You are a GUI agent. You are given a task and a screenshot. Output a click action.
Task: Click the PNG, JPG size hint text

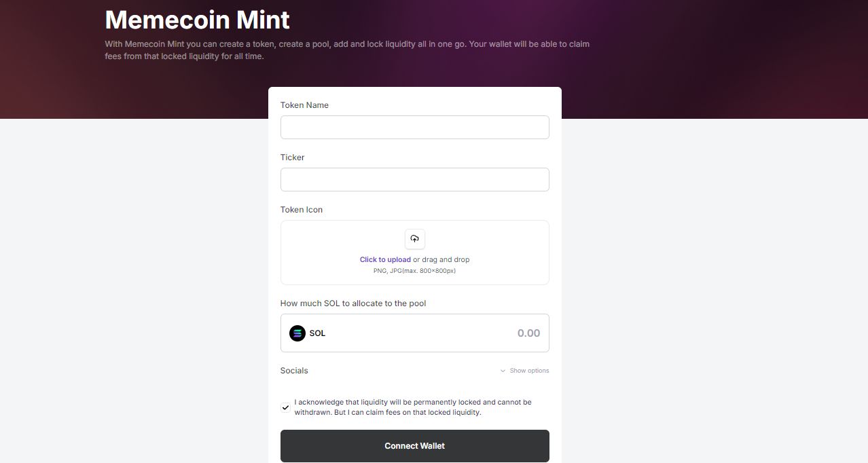pos(414,271)
